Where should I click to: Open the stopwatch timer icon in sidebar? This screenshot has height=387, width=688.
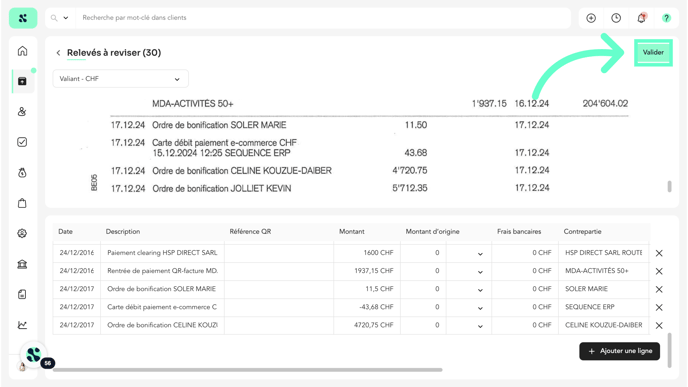coord(22,173)
